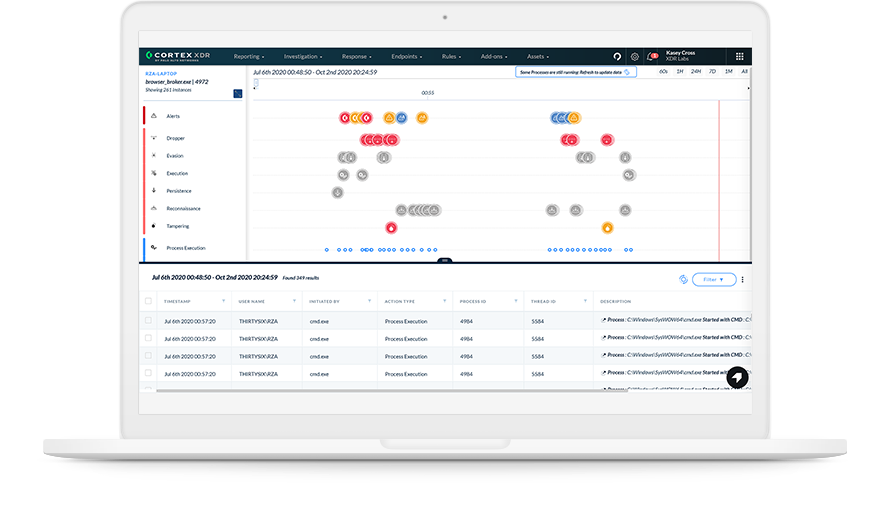Image resolution: width=886 pixels, height=512 pixels.
Task: Click the black round arrow chat button
Action: point(737,377)
